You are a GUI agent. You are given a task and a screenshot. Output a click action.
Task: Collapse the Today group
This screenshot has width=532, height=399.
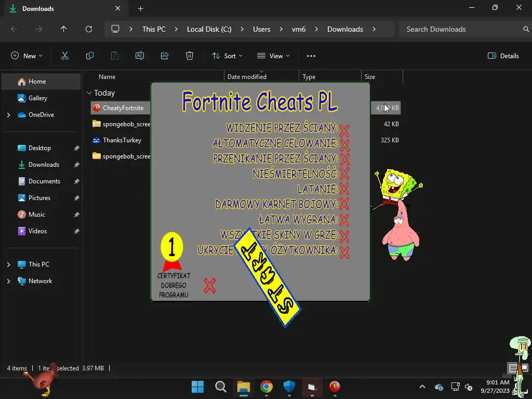pos(89,93)
